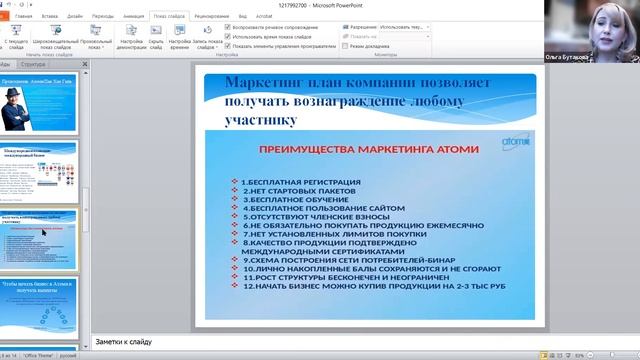Click Redo in the Quick Access toolbar
Image resolution: width=640 pixels, height=360 pixels.
(x=22, y=5)
